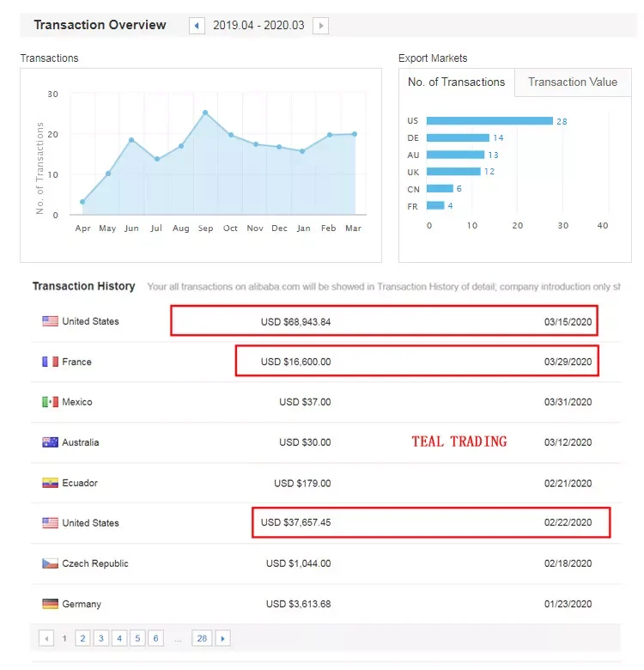This screenshot has width=644, height=670.
Task: Click the September peak point on Transactions chart
Action: [205, 113]
